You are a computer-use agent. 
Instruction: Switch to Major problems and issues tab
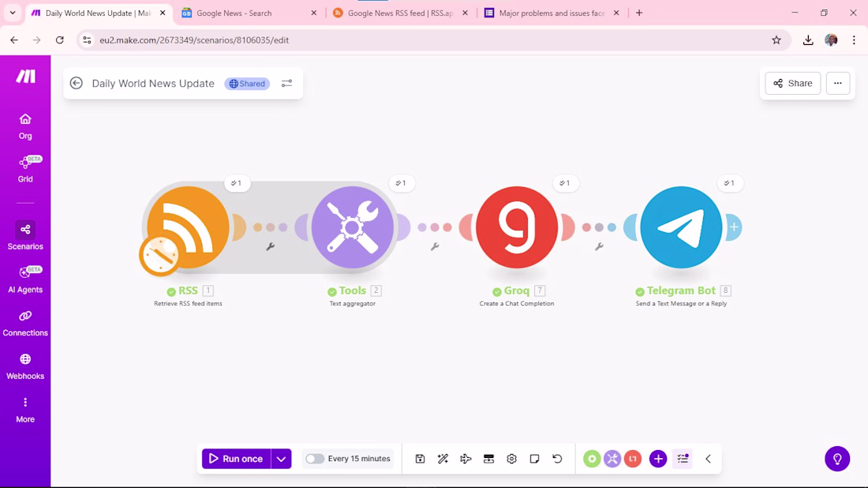point(552,13)
